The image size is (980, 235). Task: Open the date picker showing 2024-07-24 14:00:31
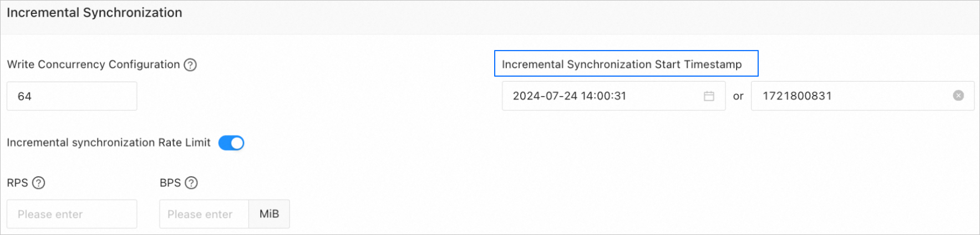[613, 96]
